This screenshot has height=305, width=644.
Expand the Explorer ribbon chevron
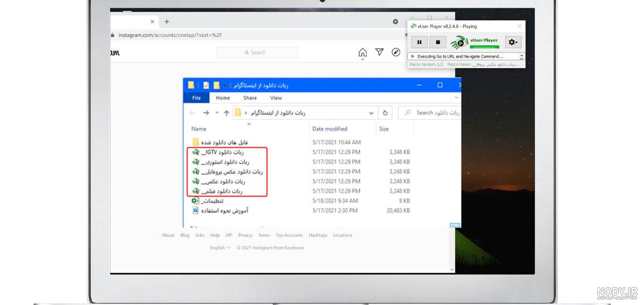[x=457, y=98]
